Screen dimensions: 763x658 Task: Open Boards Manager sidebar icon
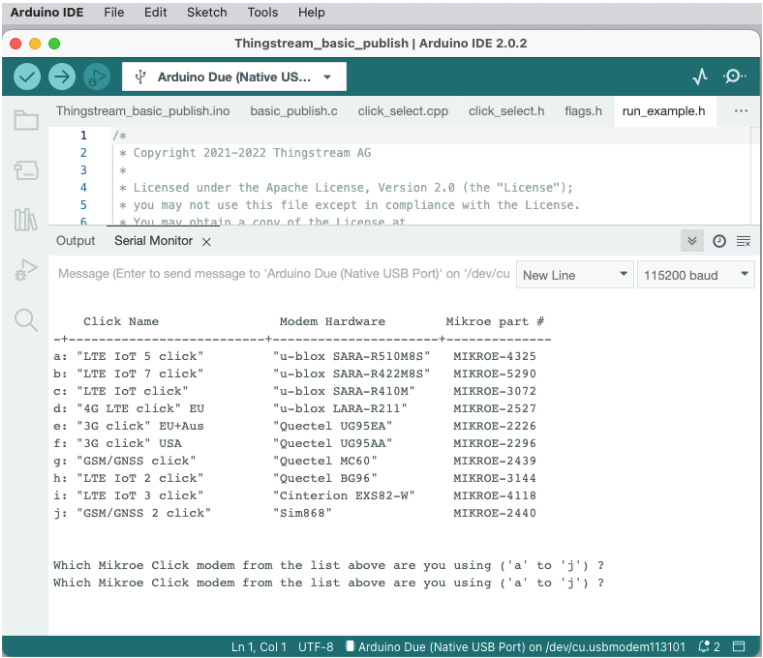[x=26, y=170]
